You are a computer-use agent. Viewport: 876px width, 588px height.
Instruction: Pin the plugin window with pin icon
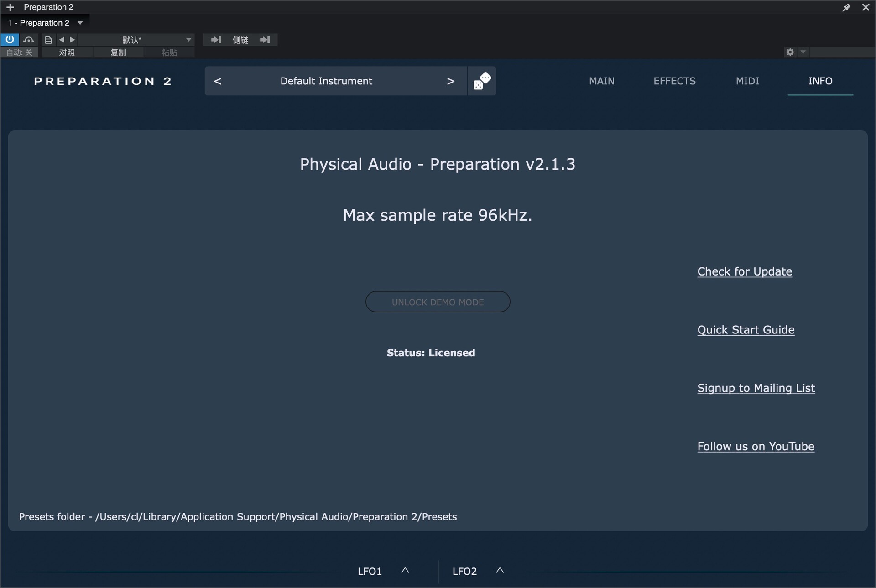pos(846,7)
